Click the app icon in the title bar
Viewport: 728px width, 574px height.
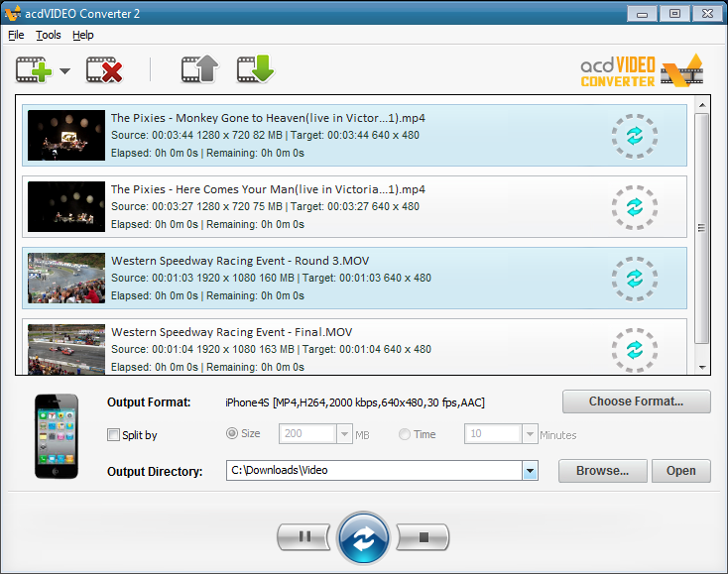coord(12,14)
